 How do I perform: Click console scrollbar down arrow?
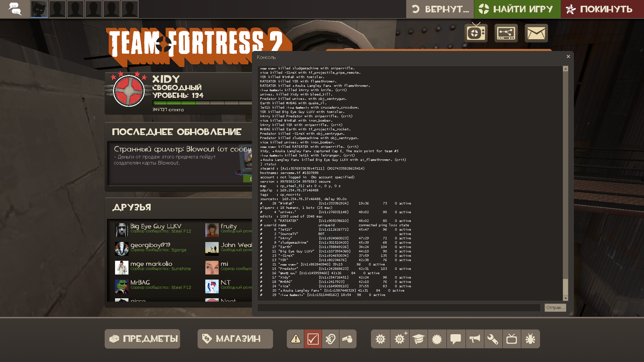coord(566,298)
